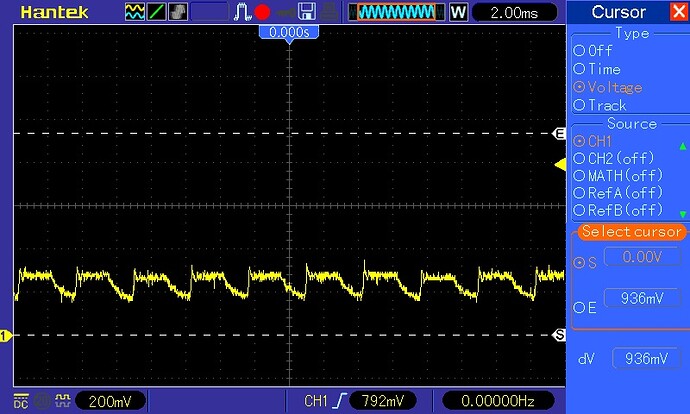Screen dimensions: 690x414
Task: Click the Hantek logo
Action: tap(55, 12)
